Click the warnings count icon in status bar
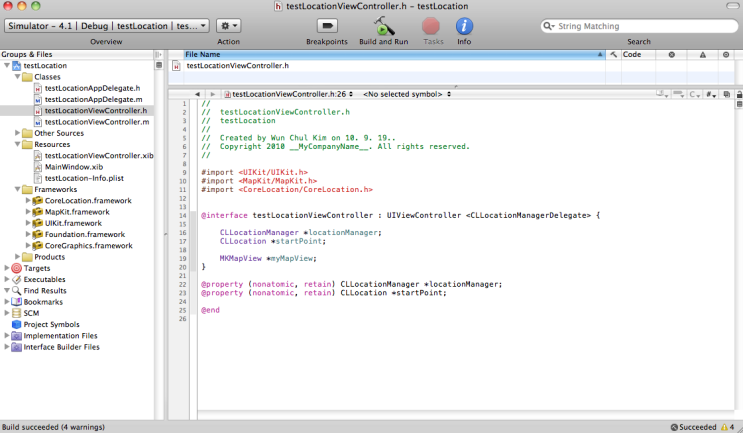This screenshot has width=743, height=433. [x=727, y=427]
